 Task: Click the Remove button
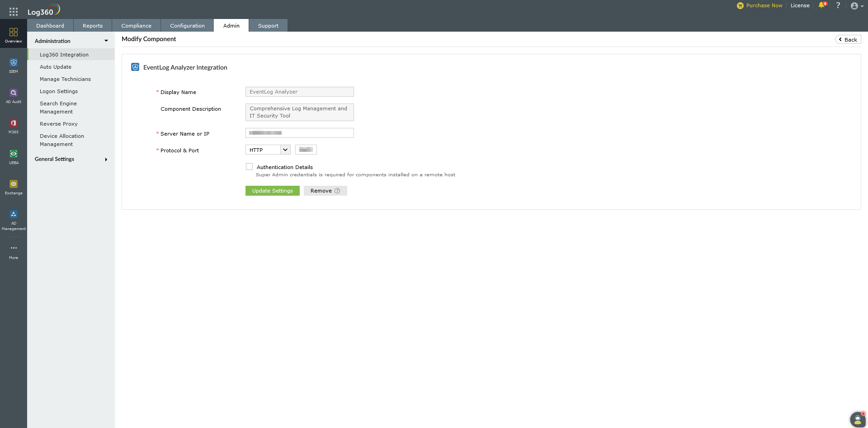325,191
